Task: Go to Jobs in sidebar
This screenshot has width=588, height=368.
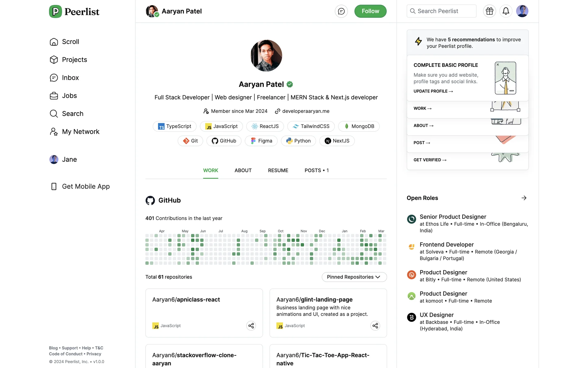Action: (x=69, y=96)
